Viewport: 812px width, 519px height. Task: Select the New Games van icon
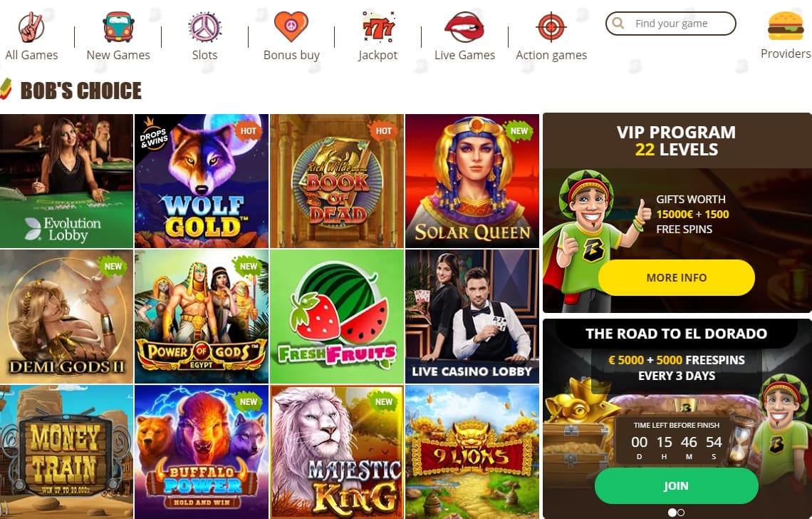pyautogui.click(x=118, y=27)
